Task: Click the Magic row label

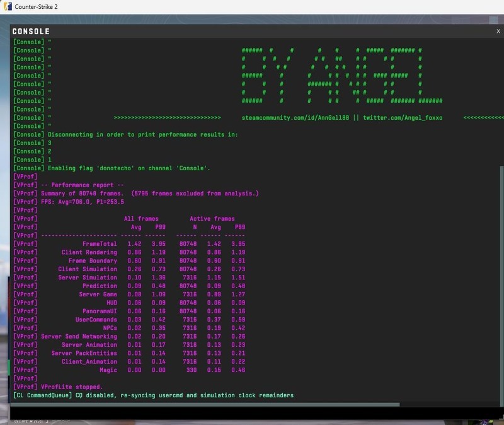Action: click(108, 370)
